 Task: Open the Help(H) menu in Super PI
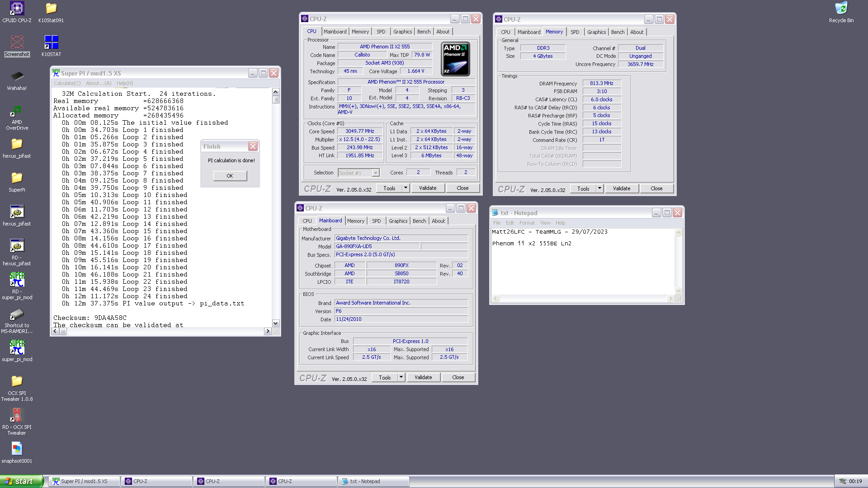(x=125, y=83)
